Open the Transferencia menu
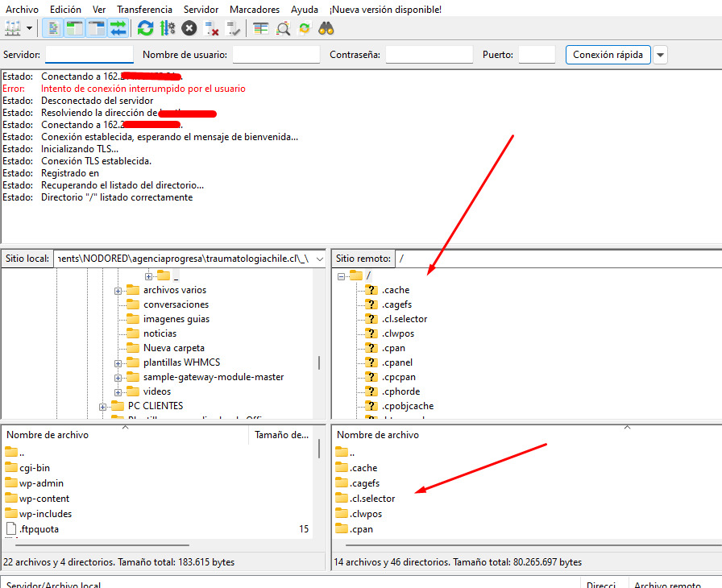Screen dimensions: 722x588 144,9
